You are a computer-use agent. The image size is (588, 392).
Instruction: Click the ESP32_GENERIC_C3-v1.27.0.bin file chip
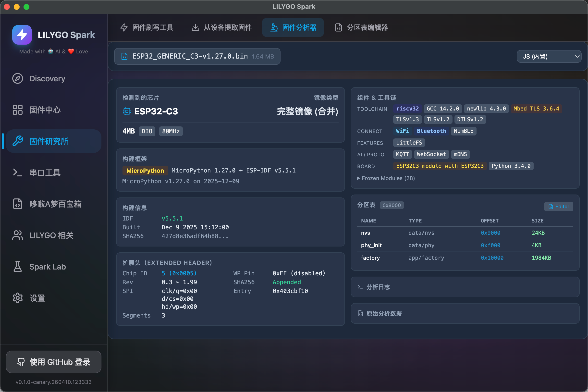(x=197, y=56)
